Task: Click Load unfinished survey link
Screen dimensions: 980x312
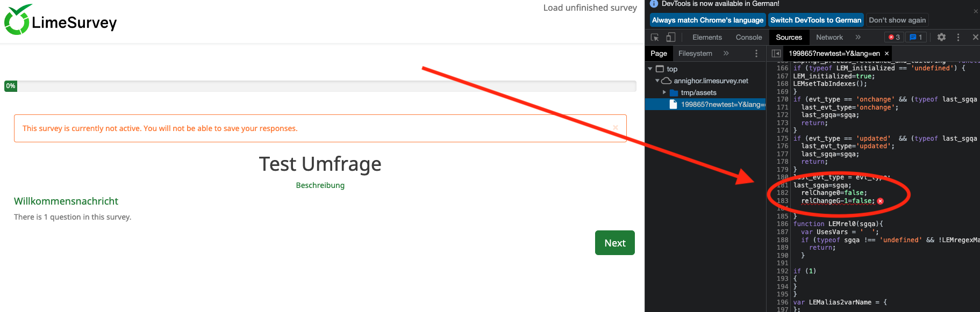Action: tap(590, 8)
